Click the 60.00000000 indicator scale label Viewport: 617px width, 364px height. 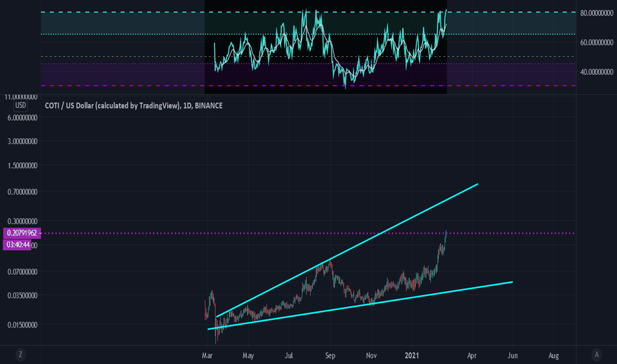pos(596,42)
